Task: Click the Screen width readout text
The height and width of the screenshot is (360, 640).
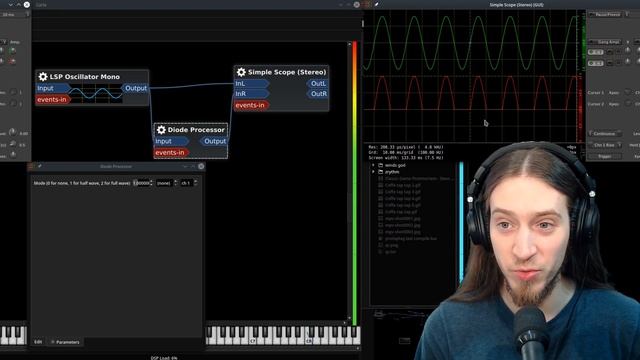Action: pos(406,158)
